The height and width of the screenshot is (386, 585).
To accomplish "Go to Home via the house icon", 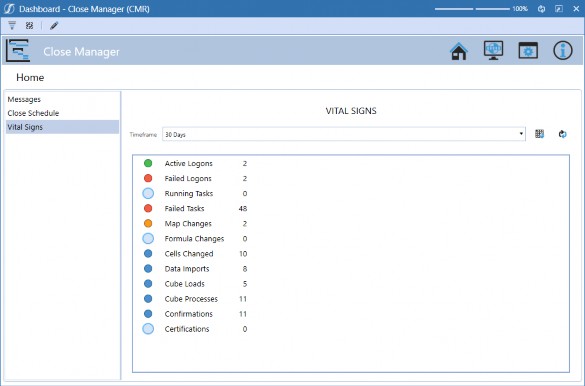I will 459,51.
